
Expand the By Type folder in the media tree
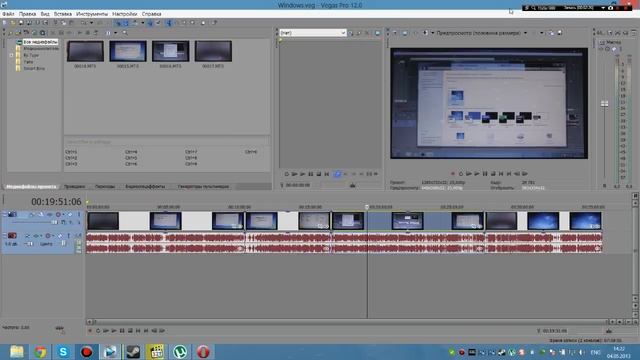click(12, 55)
